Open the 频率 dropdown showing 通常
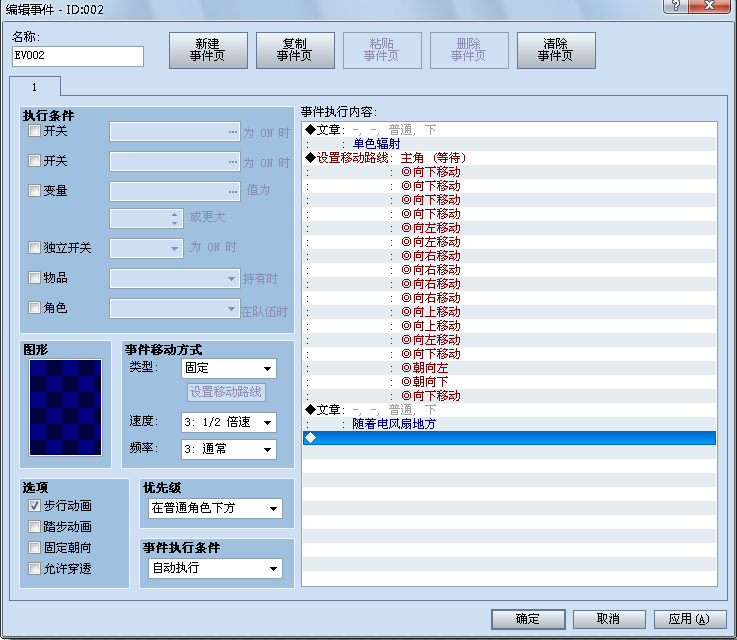This screenshot has height=640, width=737. click(x=229, y=449)
